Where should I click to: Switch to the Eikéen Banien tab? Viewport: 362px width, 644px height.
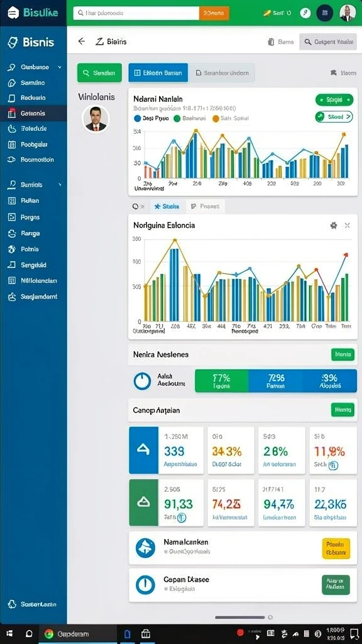(158, 73)
